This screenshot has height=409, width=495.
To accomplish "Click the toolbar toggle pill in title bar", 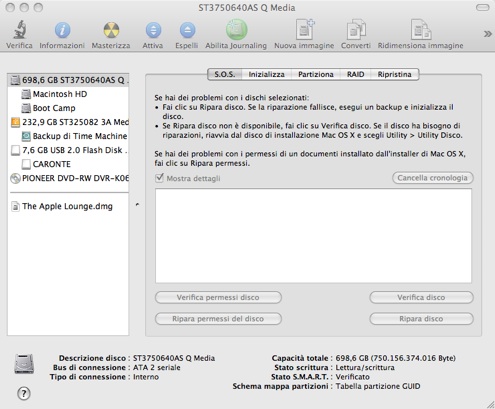I will click(482, 8).
